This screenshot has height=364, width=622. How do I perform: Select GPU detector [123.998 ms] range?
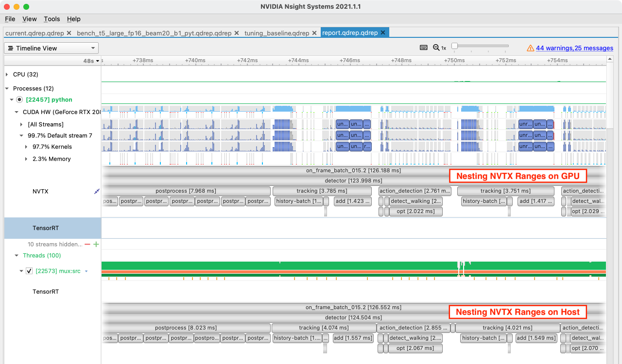pyautogui.click(x=353, y=181)
